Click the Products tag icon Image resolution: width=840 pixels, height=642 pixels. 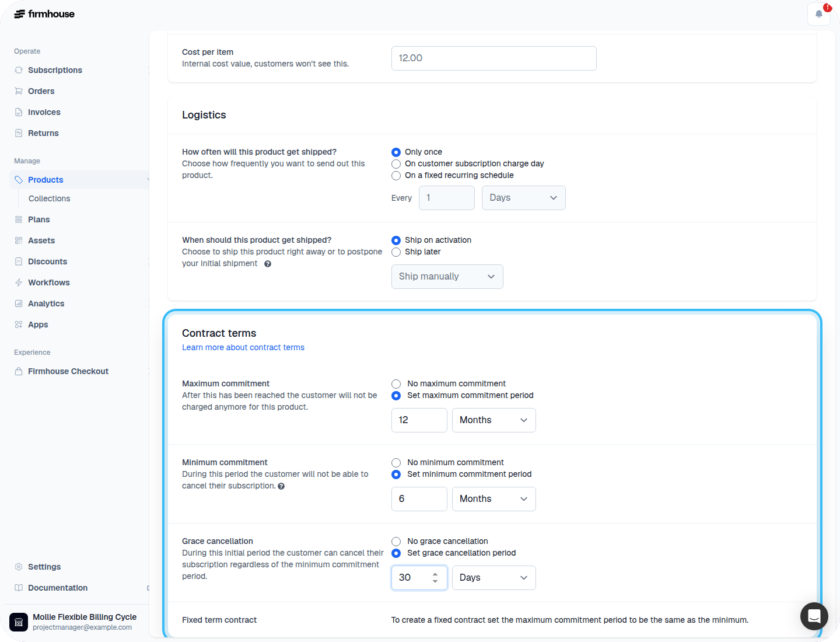coord(19,180)
